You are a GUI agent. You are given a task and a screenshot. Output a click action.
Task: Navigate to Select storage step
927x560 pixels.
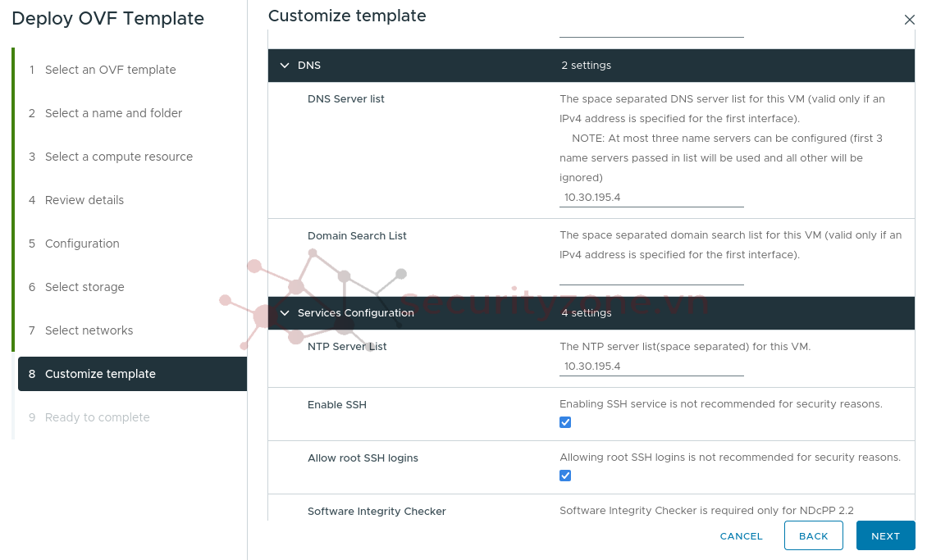tap(84, 287)
